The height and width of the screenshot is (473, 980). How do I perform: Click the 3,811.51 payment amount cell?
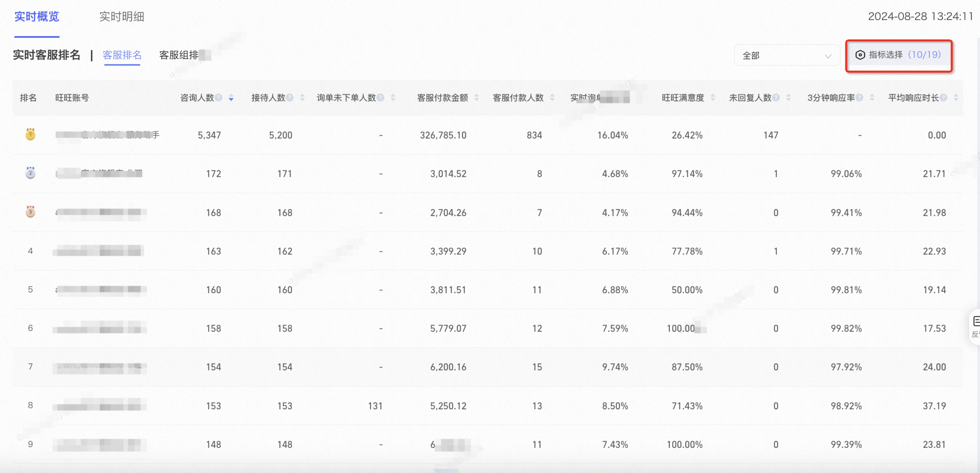pyautogui.click(x=448, y=290)
